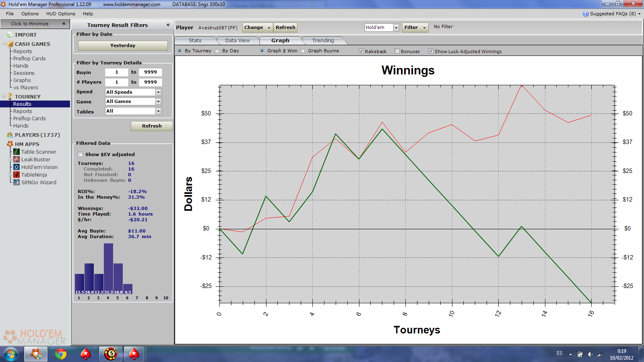Image resolution: width=644 pixels, height=362 pixels.
Task: Click the Suggested FAQs help icon
Action: pos(586,14)
